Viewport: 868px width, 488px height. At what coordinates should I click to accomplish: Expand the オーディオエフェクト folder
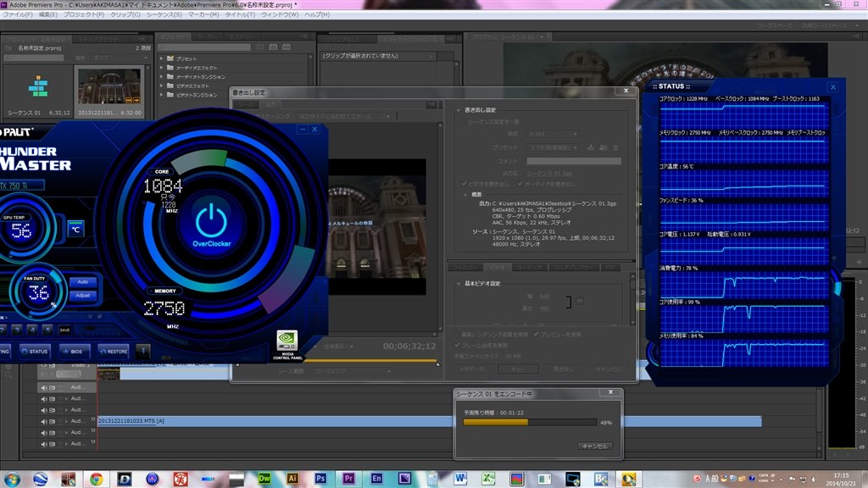161,68
